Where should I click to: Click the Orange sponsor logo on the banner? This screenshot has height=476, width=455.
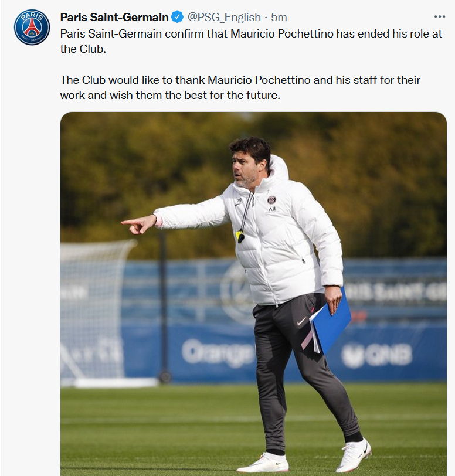click(x=218, y=353)
